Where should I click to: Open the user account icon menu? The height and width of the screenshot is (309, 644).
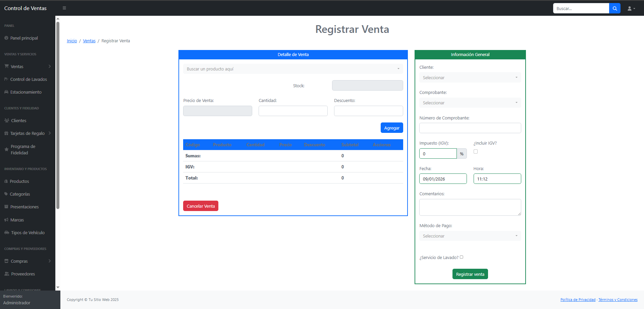[631, 8]
